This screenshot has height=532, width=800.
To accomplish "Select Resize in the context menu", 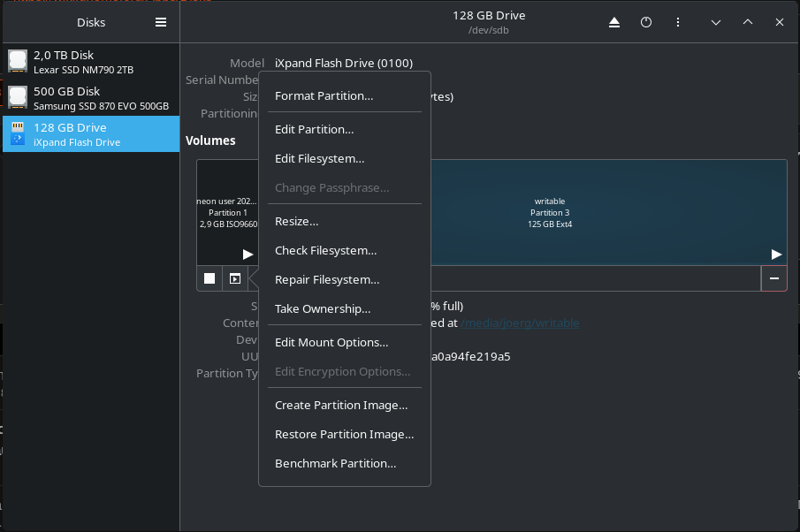I will click(296, 222).
